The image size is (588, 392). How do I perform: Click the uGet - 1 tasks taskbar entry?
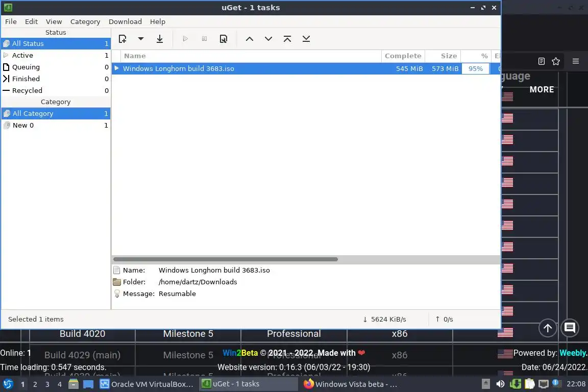click(x=248, y=384)
